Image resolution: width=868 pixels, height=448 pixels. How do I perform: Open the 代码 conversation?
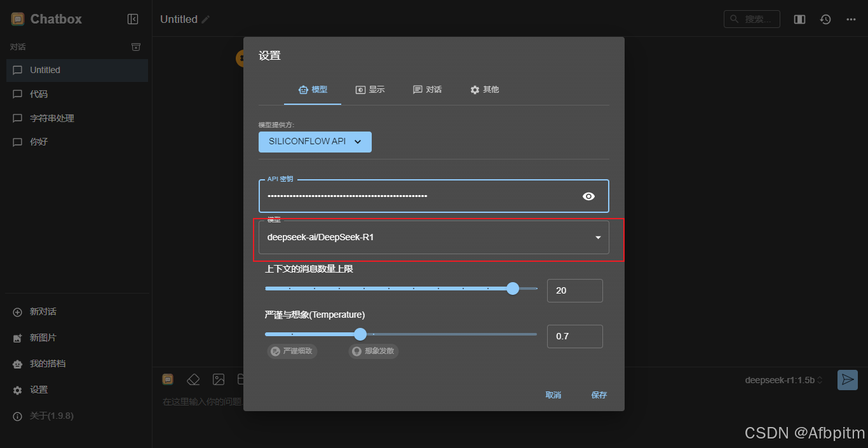(x=77, y=94)
